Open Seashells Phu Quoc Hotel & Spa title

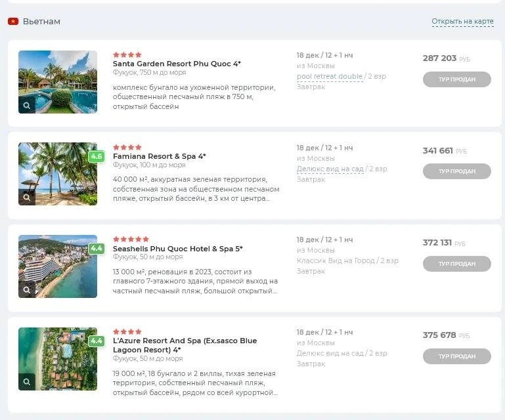[177, 249]
